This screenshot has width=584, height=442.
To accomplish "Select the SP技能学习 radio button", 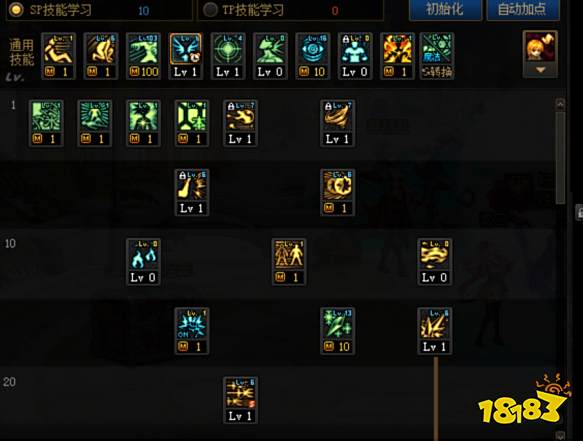I will click(16, 9).
